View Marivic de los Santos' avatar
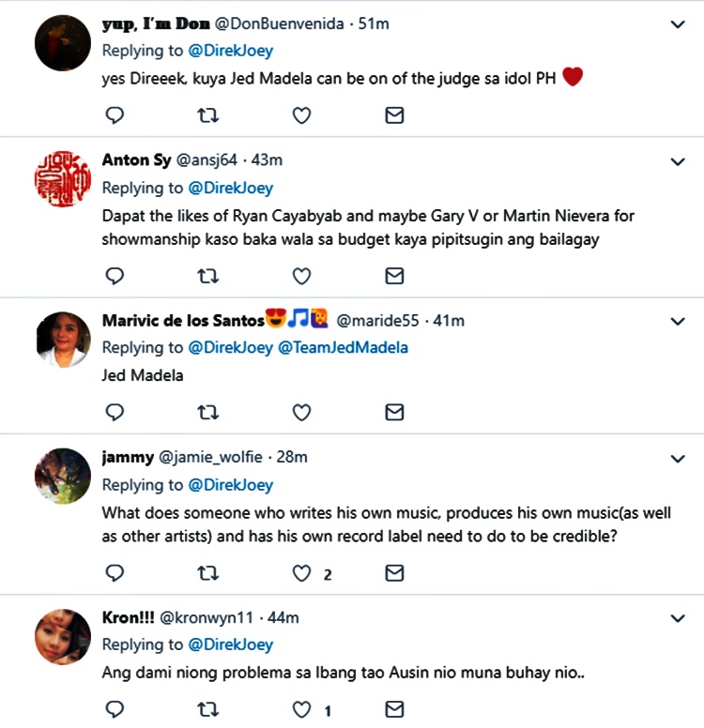 (62, 338)
